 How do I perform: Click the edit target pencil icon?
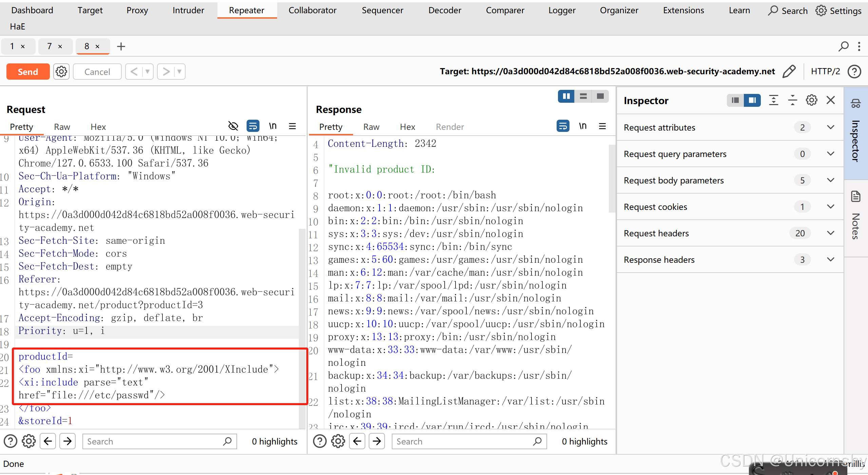coord(789,72)
